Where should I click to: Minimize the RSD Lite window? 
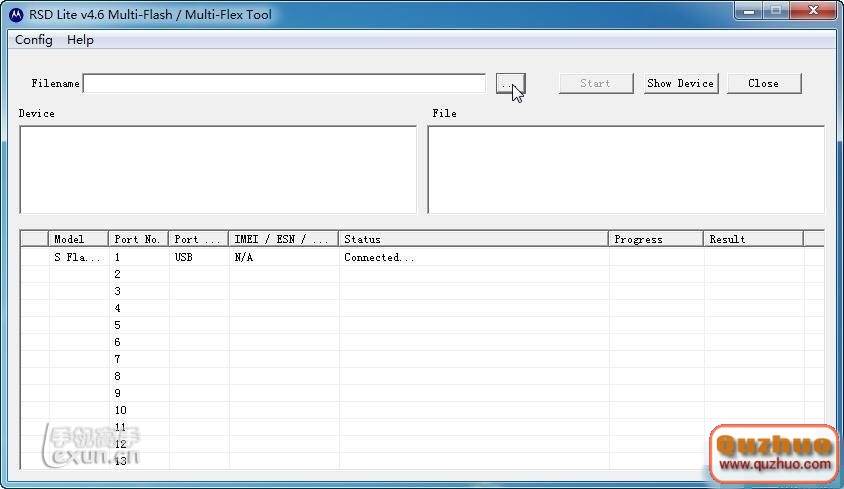pyautogui.click(x=748, y=11)
